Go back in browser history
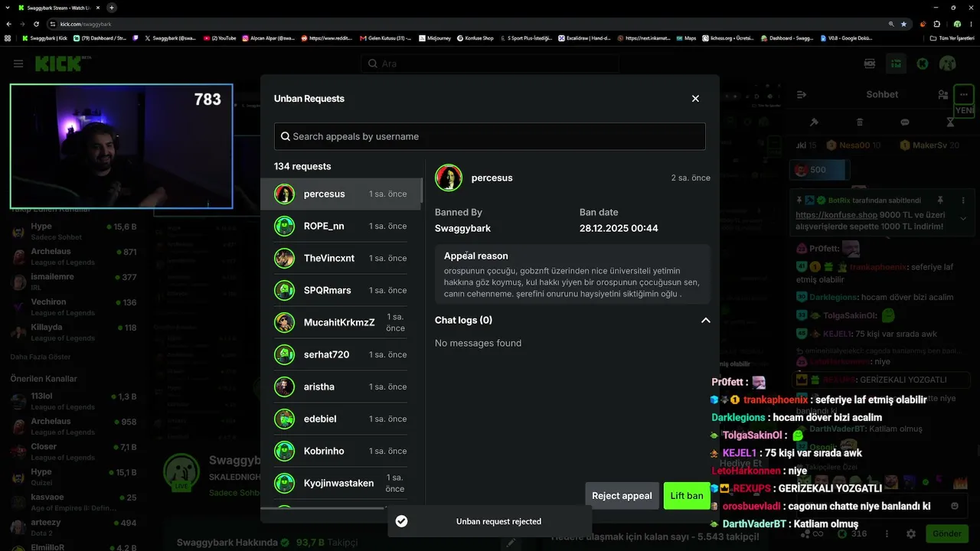Screen dimensions: 980x551 click(8, 24)
